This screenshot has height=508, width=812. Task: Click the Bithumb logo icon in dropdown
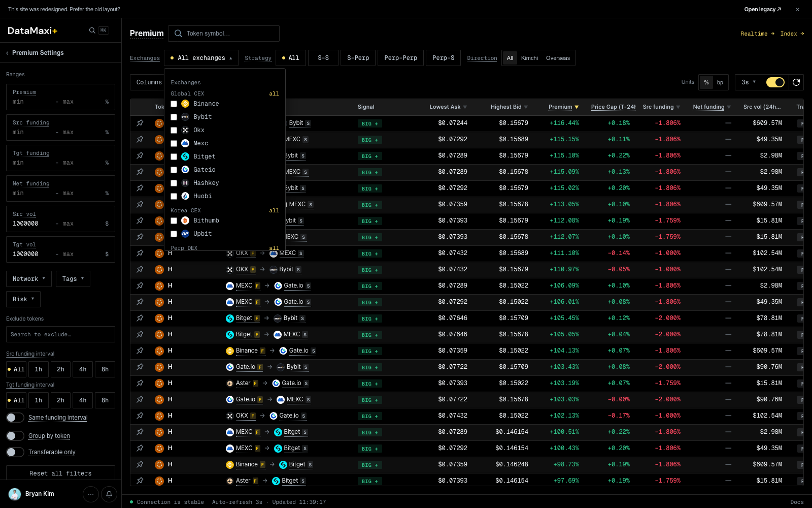pyautogui.click(x=185, y=220)
